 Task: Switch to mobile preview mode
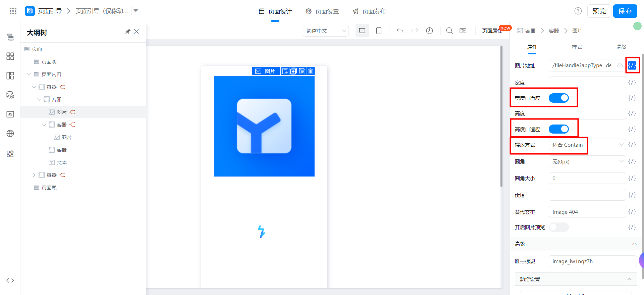click(x=379, y=31)
